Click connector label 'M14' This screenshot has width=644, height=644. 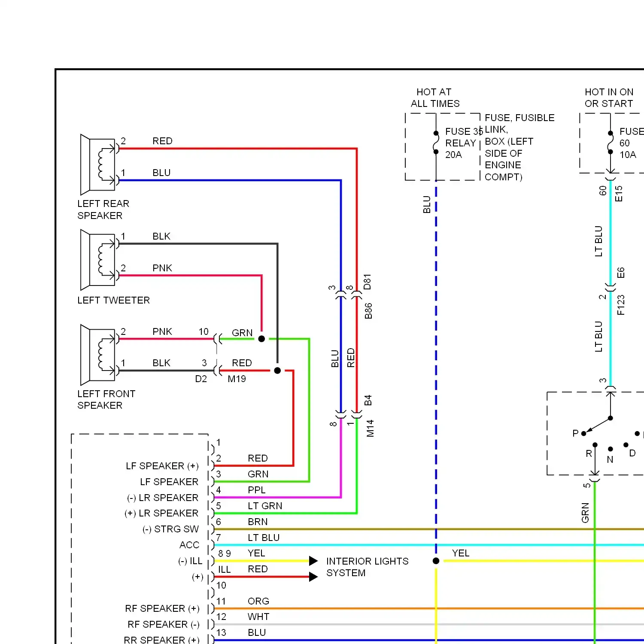pos(370,428)
